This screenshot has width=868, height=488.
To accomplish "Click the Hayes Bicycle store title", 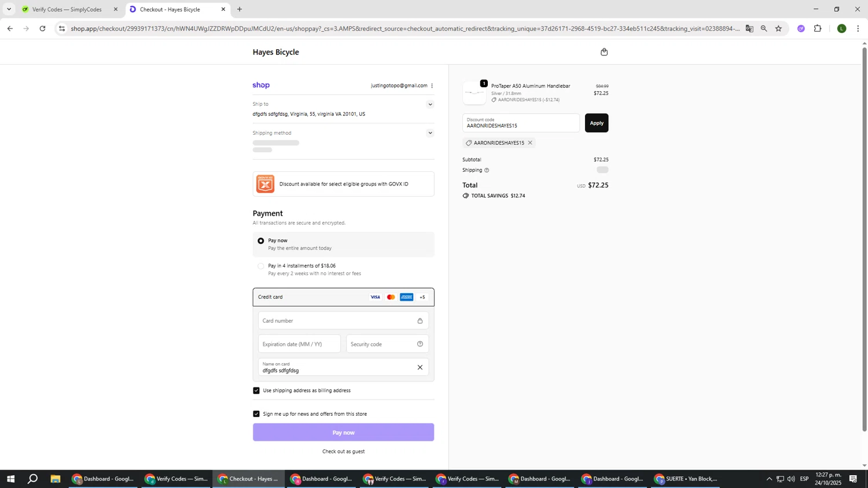I will (x=276, y=52).
